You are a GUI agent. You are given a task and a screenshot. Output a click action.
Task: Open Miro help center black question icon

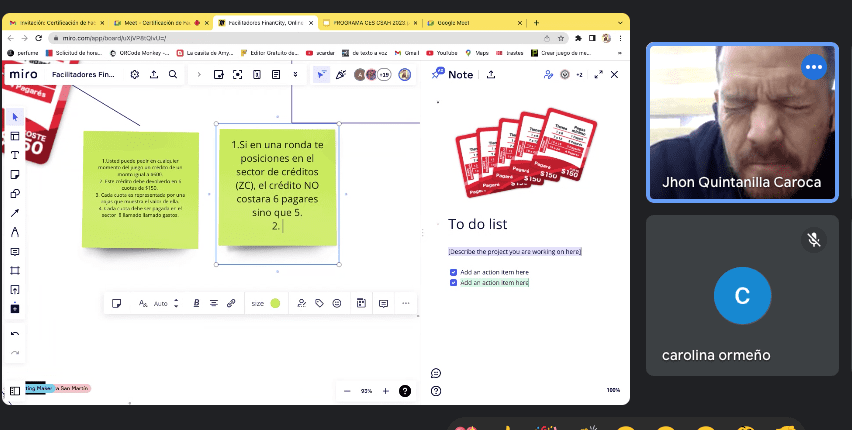coord(405,391)
